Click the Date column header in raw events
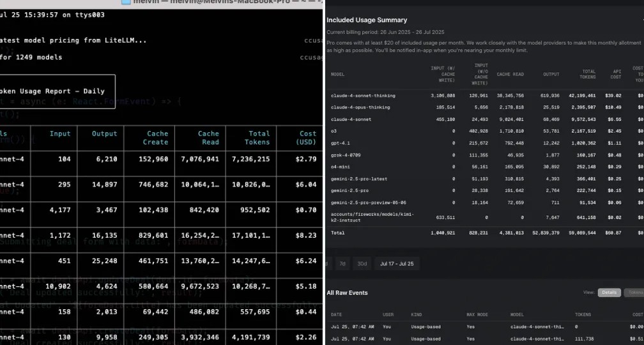644x345 pixels. coord(336,314)
